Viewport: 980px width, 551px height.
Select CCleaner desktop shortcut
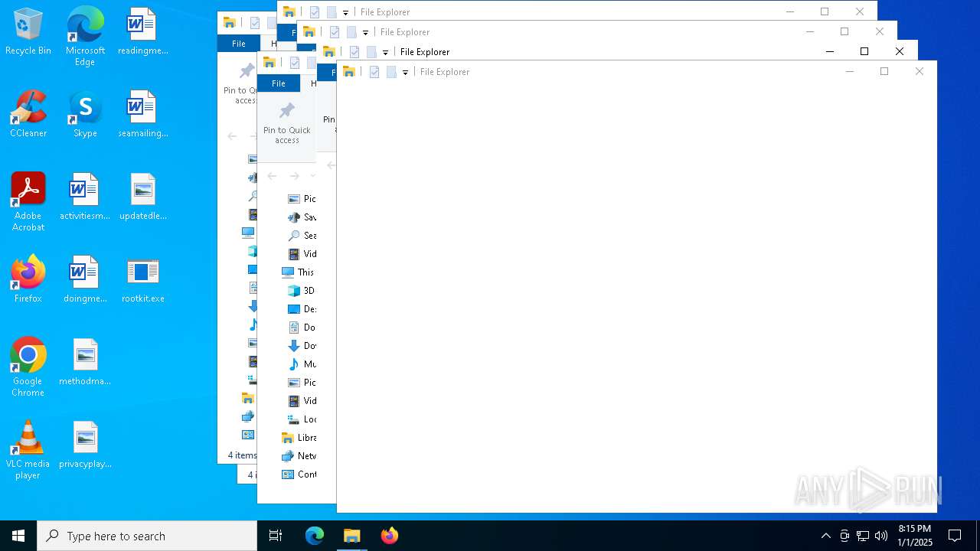28,114
